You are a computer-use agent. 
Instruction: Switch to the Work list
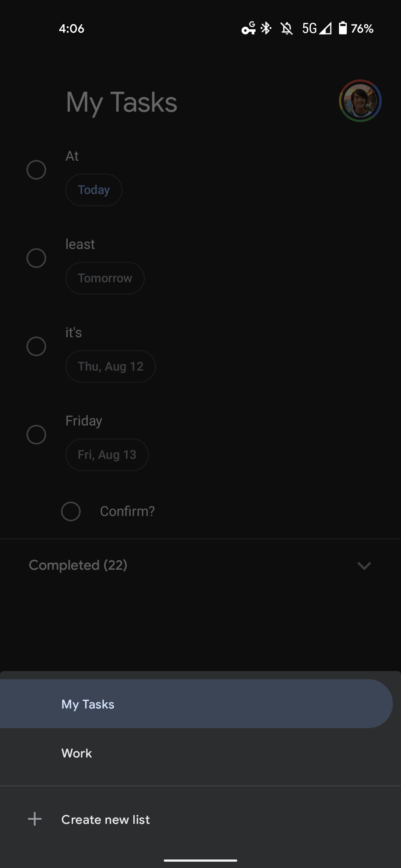[77, 753]
